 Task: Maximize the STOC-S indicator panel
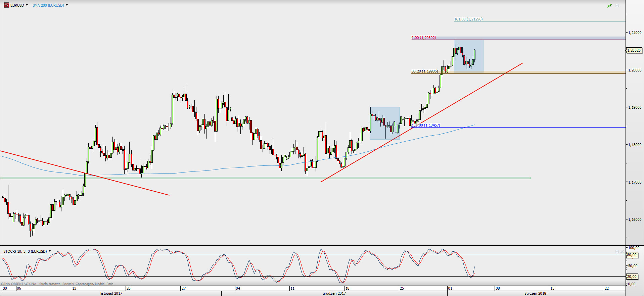[x=617, y=251]
